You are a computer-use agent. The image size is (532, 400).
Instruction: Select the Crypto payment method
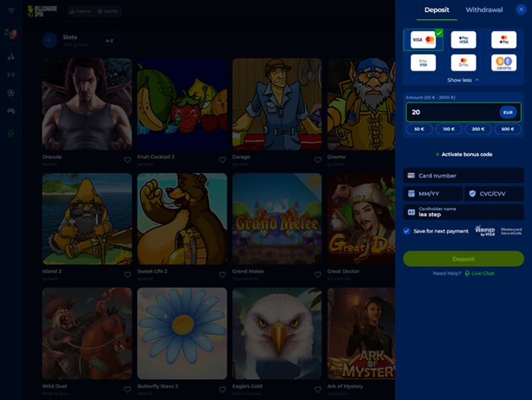(504, 63)
